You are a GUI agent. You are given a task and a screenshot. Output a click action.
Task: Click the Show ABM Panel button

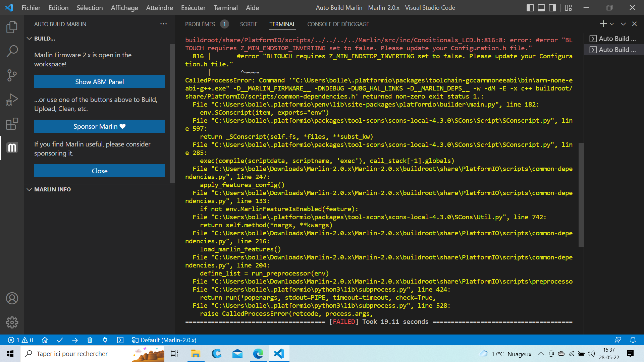pyautogui.click(x=100, y=82)
